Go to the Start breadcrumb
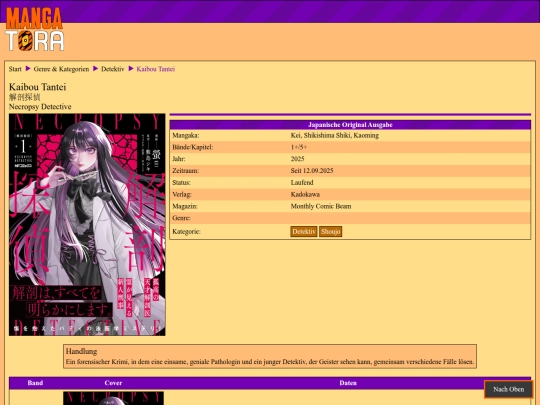 click(15, 69)
